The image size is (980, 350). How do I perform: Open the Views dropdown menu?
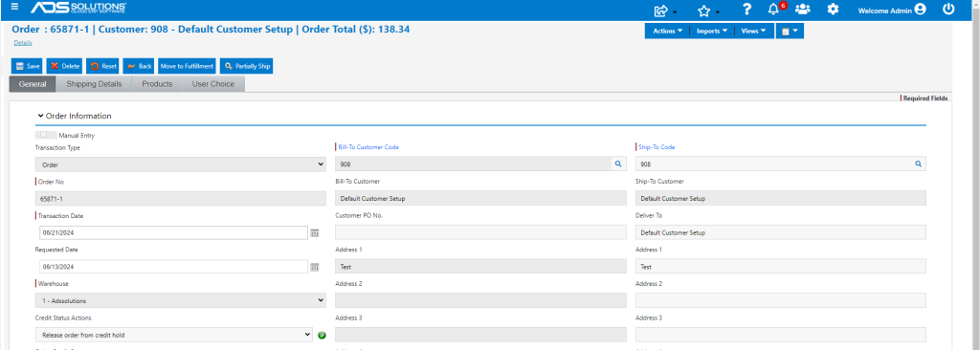pos(754,32)
